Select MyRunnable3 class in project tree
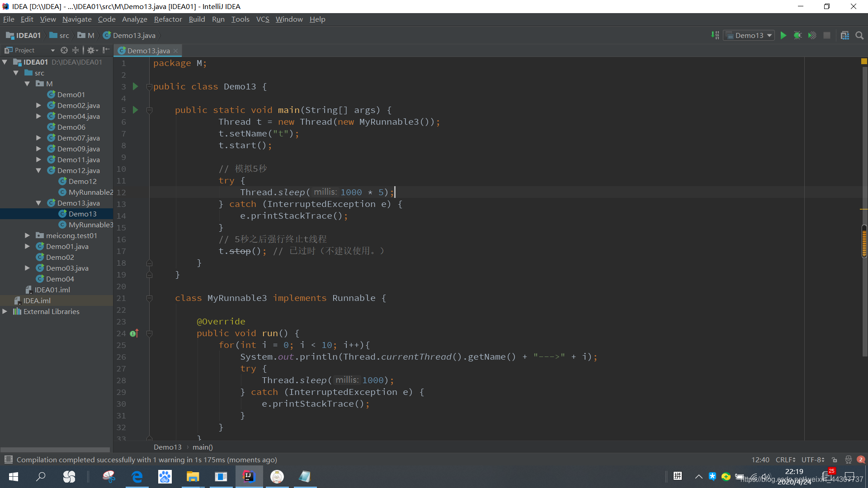 [86, 225]
